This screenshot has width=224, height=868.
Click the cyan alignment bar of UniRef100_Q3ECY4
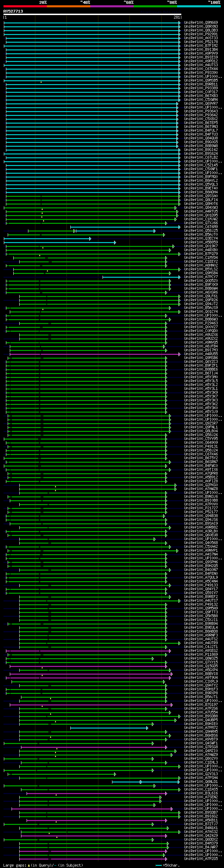47,239
